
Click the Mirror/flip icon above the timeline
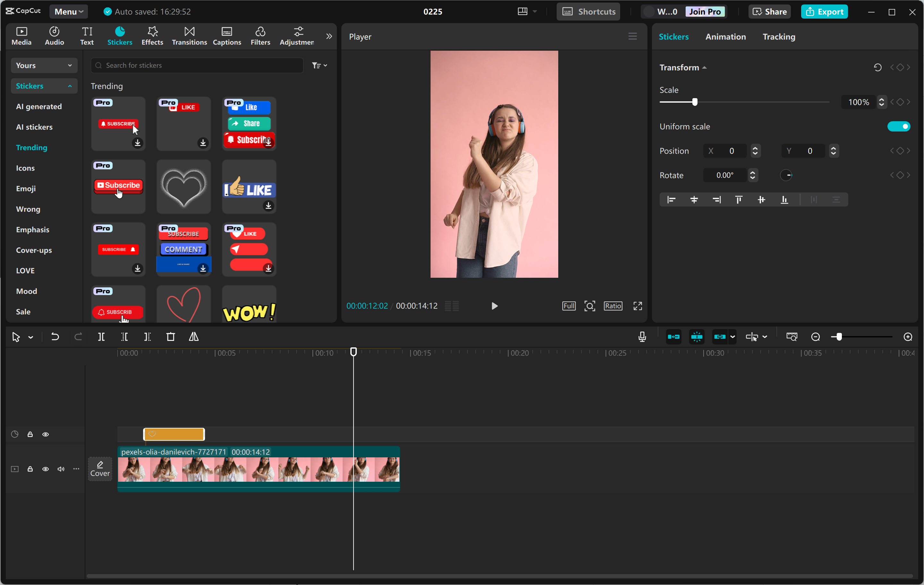point(194,337)
